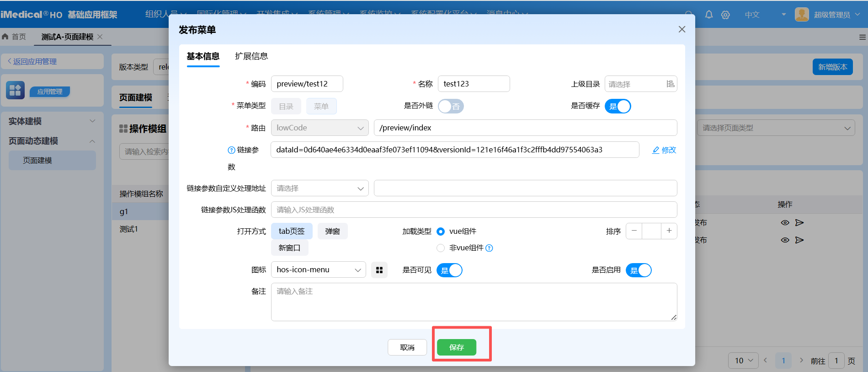Open the notification bell
This screenshot has width=868, height=372.
tap(708, 15)
